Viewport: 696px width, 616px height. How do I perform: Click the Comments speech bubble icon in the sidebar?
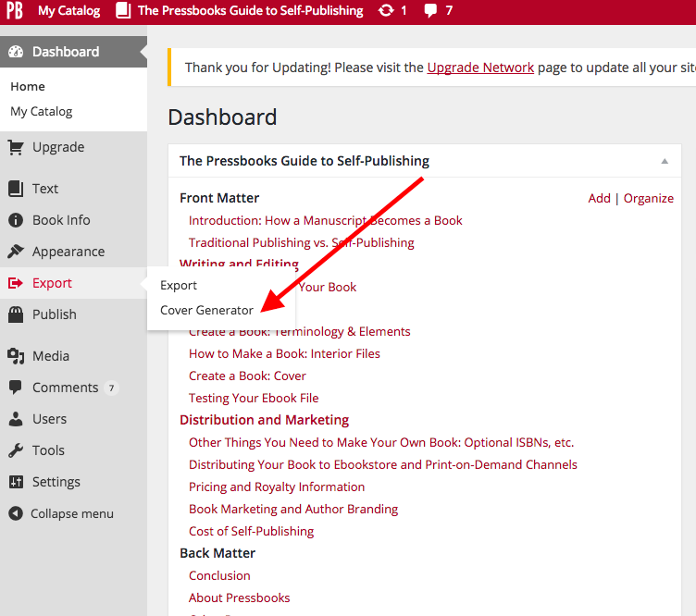click(16, 388)
